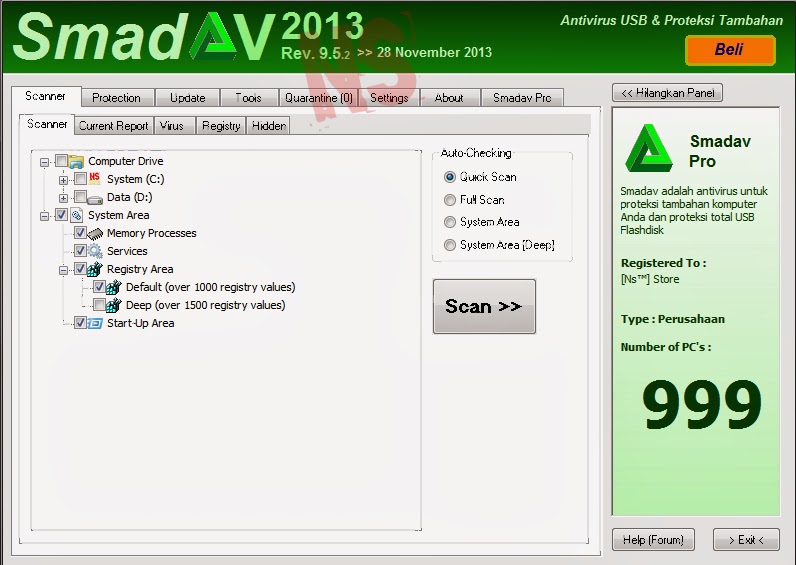The image size is (796, 565).
Task: Show the Hidden sub-tab
Action: tap(269, 126)
